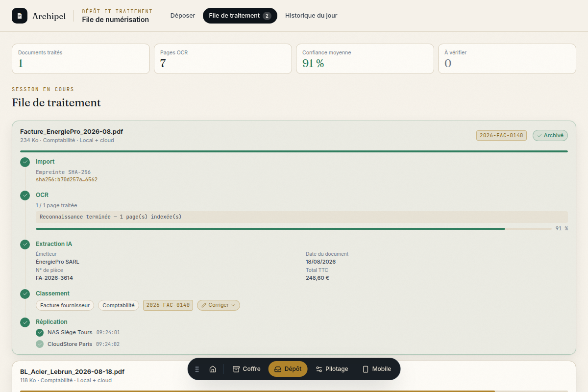Click the Comptabilité classification tag
This screenshot has height=392, width=588.
[x=119, y=305]
